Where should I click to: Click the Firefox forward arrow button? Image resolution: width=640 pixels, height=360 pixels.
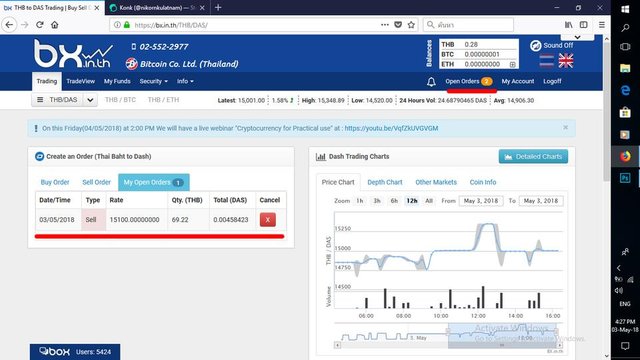pyautogui.click(x=24, y=25)
